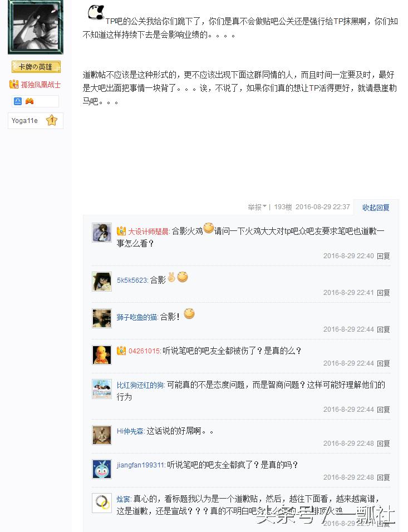Click 回复 on 大设计师楚晨's comment
408x532 pixels.
[x=383, y=256]
